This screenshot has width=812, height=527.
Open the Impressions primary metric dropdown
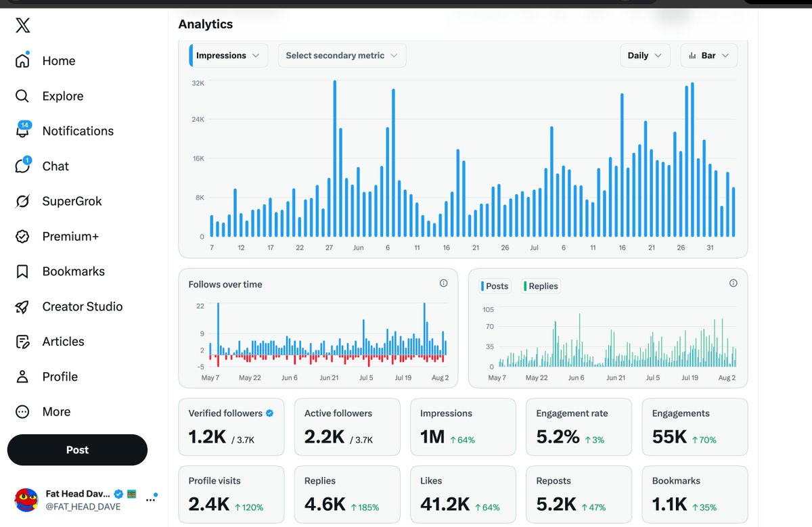(229, 55)
